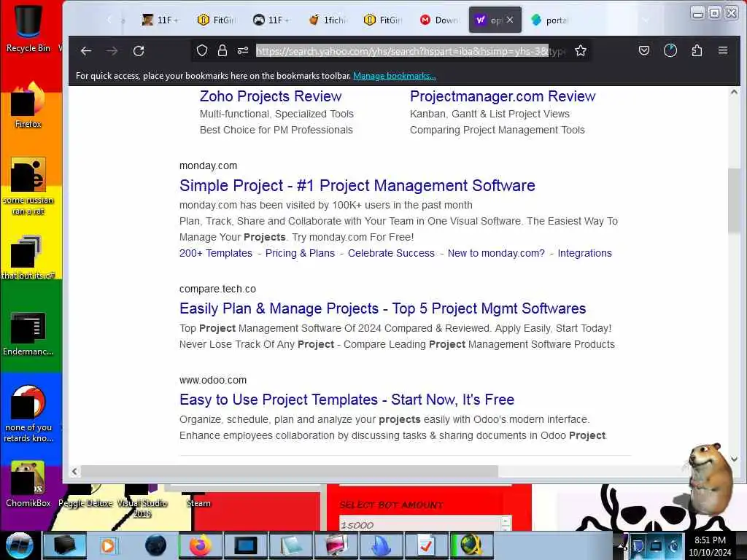Select the Firefox desktop shortcut

(x=28, y=105)
